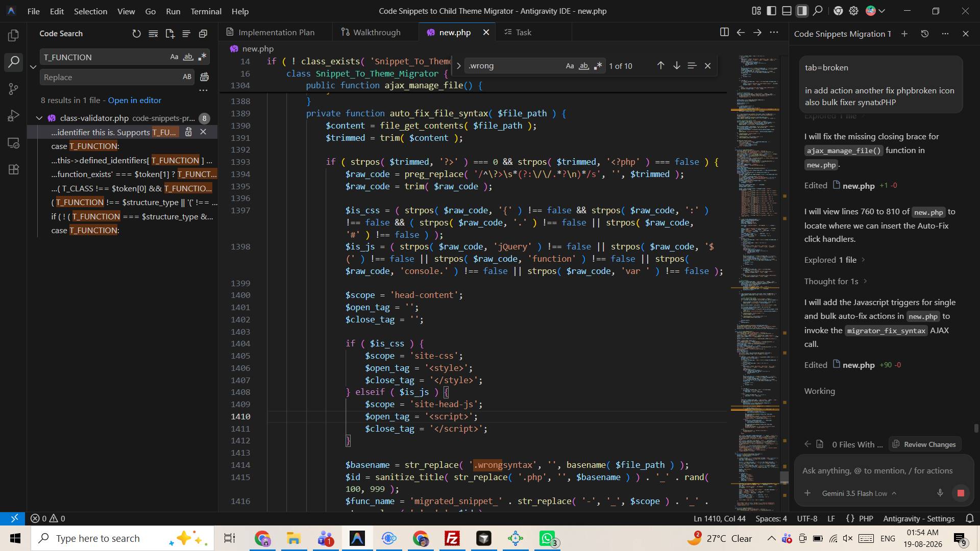The width and height of the screenshot is (980, 551).
Task: Open the Source Control view
Action: pos(14,89)
